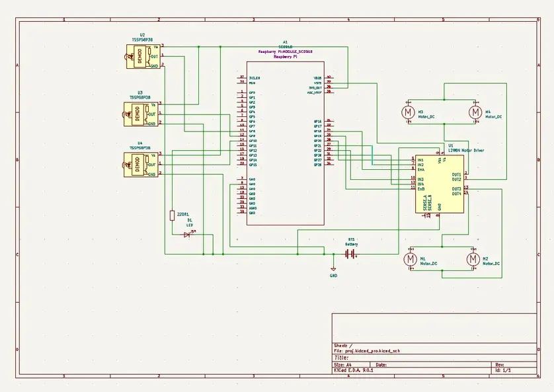Viewport: 554px width, 392px height.
Task: Click the 'M3' reference label
Action: (x=421, y=112)
